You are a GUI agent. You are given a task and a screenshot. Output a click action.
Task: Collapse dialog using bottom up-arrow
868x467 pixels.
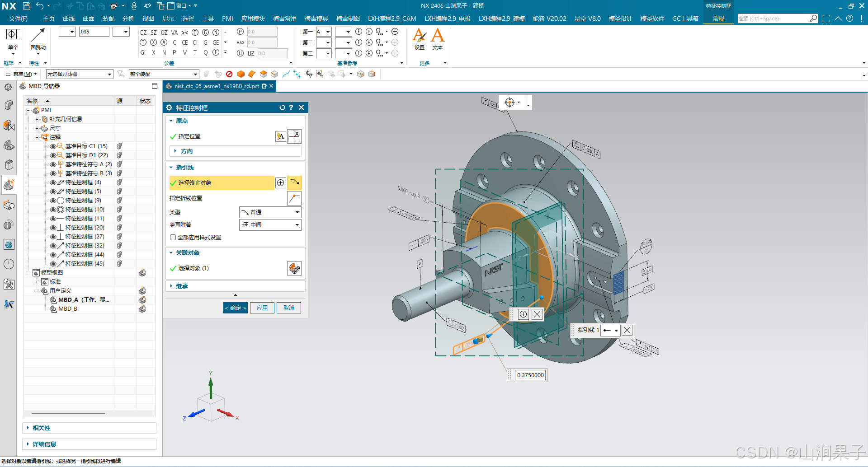point(235,295)
